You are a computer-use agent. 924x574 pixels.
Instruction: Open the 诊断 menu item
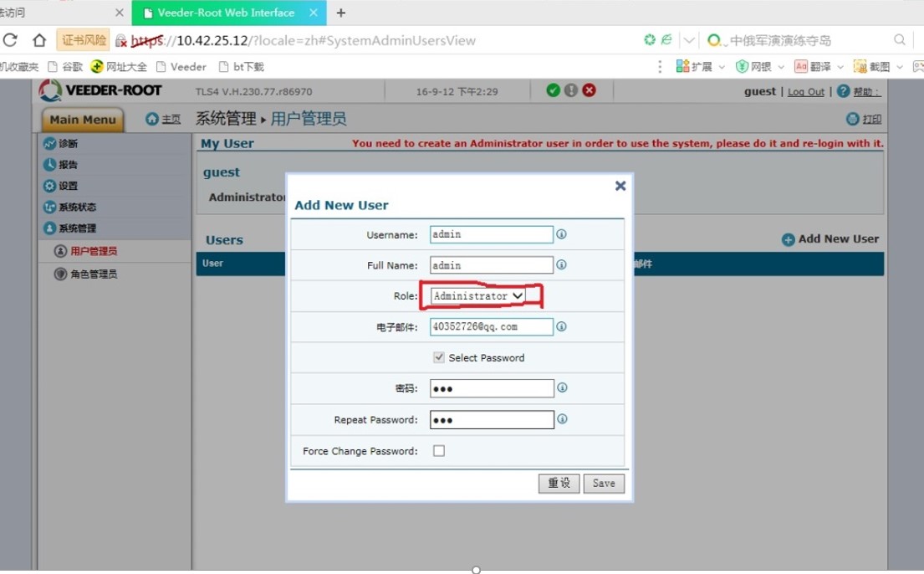click(x=69, y=144)
